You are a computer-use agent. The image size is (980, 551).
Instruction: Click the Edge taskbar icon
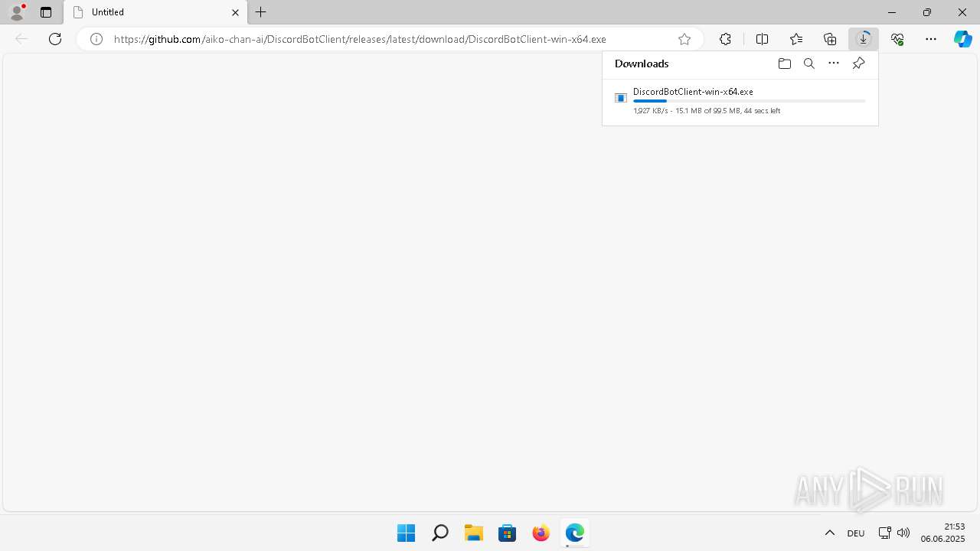574,533
